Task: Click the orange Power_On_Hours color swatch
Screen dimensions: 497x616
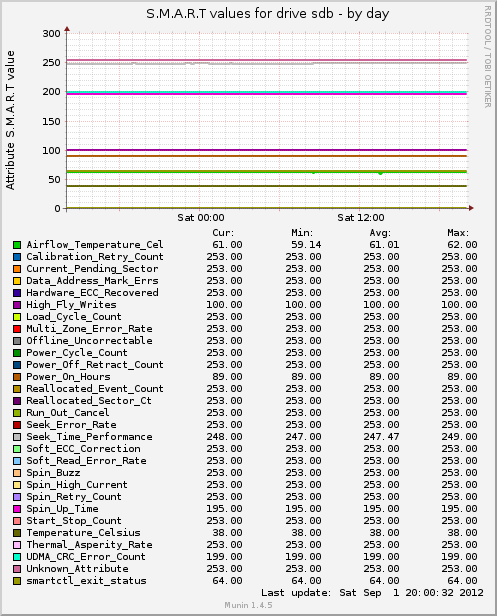Action: click(x=17, y=377)
